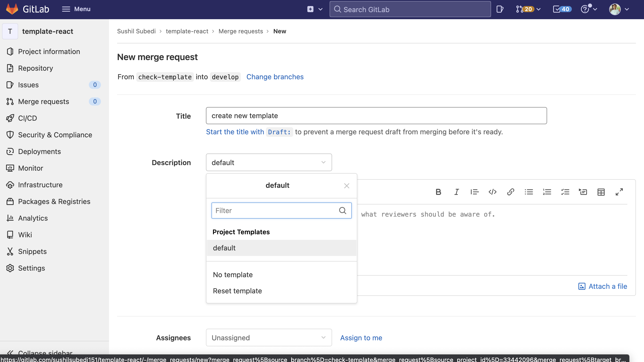Click the user avatar
This screenshot has height=362, width=644.
[x=615, y=9]
